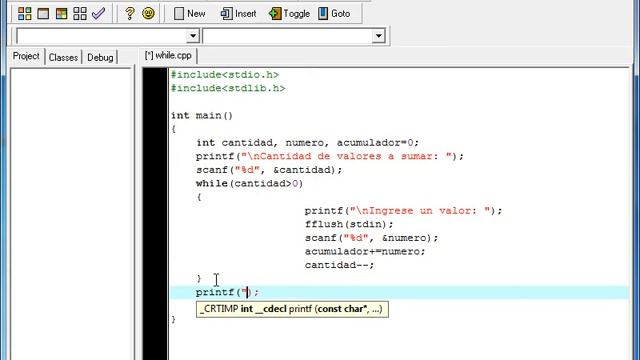Click the scanf("%d", &numero) line

pos(371,238)
